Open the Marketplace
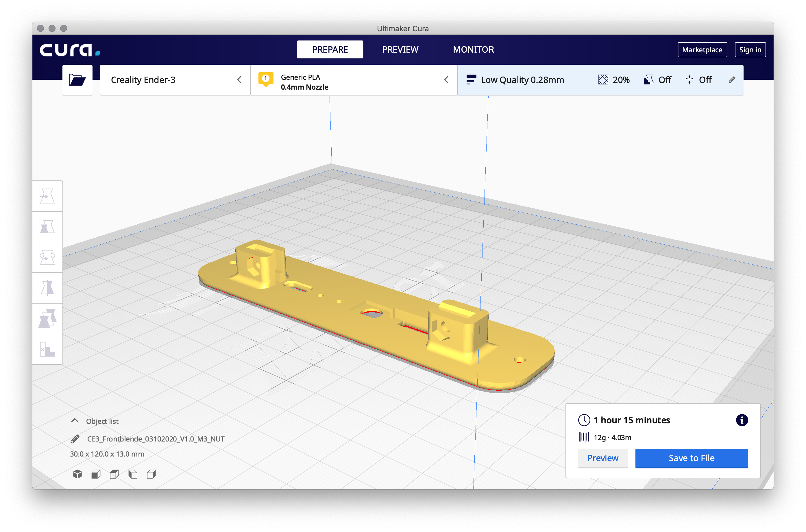 [702, 50]
